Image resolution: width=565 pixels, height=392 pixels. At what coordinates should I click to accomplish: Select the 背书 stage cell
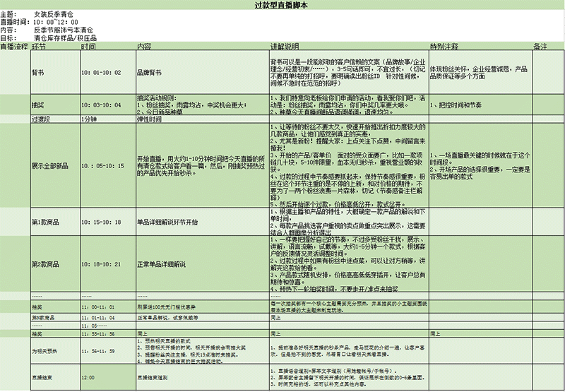pos(38,72)
